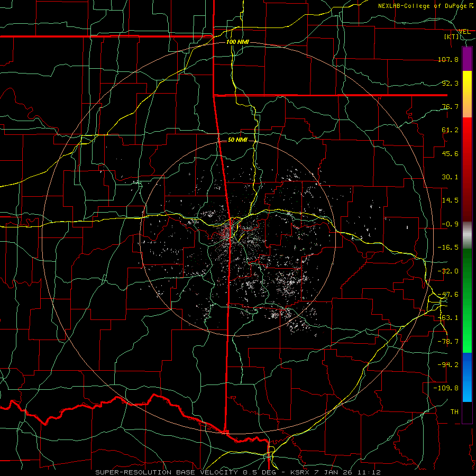476x476 pixels.
Task: Click the -94.2 velocity scale value
Action: click(448, 365)
